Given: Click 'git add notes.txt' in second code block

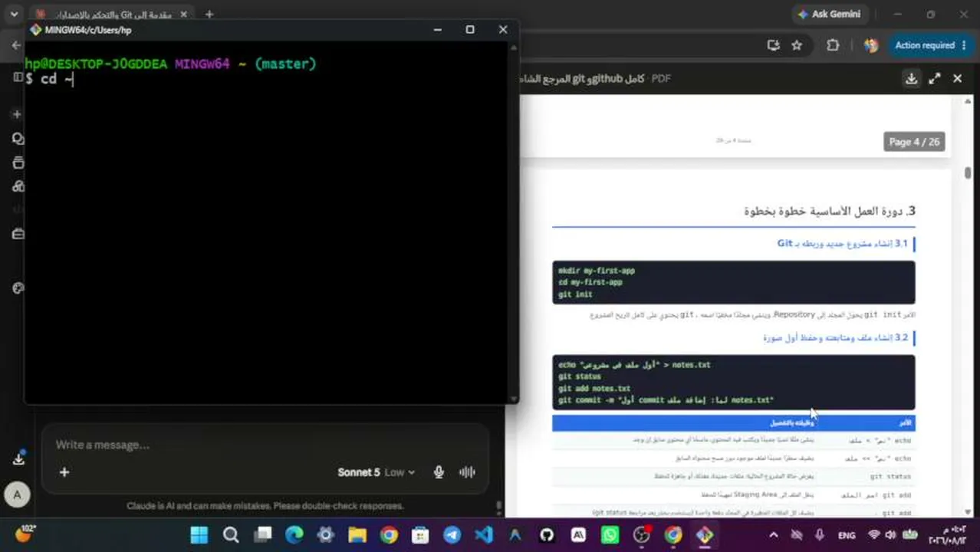Looking at the screenshot, I should click(594, 389).
